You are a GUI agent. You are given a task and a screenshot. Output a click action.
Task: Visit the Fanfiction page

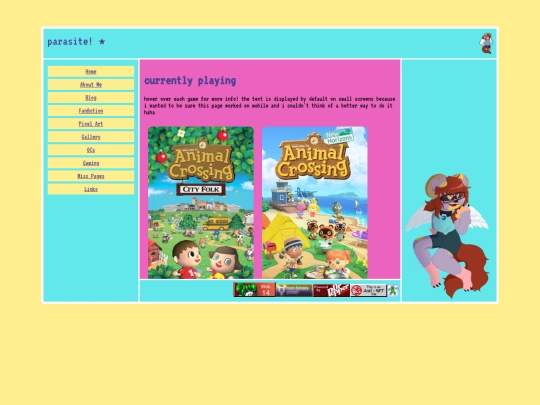pos(91,111)
